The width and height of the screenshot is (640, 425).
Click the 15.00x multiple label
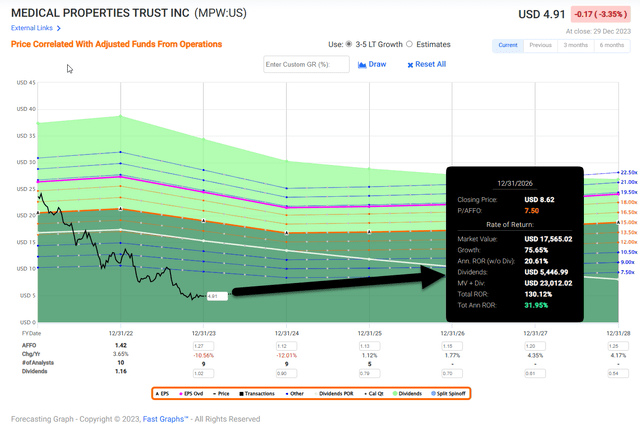pyautogui.click(x=629, y=222)
